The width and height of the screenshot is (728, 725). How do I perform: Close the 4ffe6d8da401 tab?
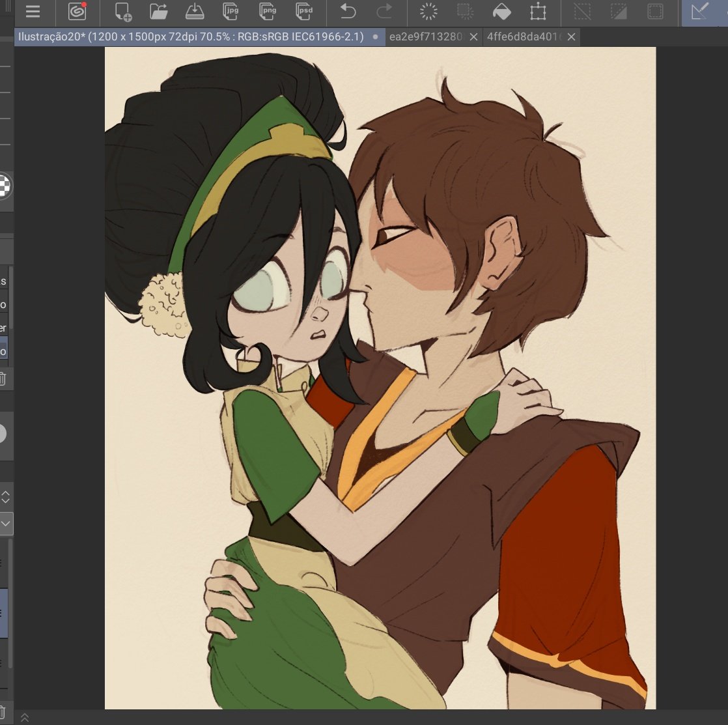(572, 36)
